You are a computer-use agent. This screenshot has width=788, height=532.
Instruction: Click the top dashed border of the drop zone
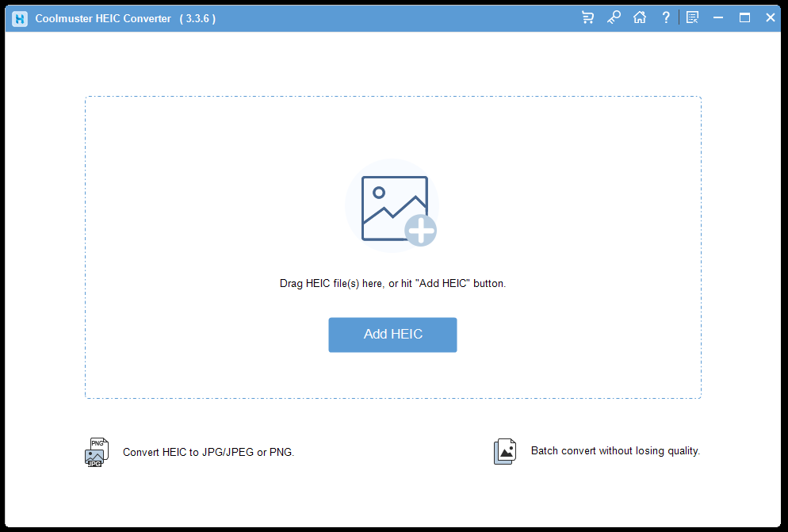coord(392,97)
